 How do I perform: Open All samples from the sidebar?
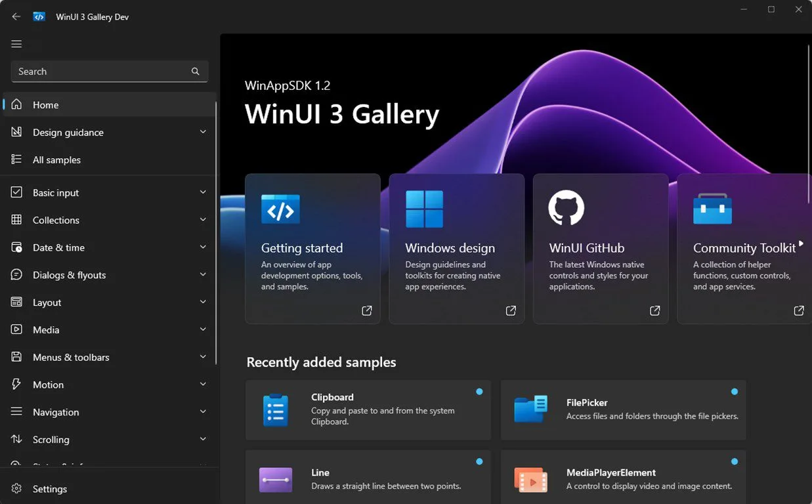(x=56, y=160)
